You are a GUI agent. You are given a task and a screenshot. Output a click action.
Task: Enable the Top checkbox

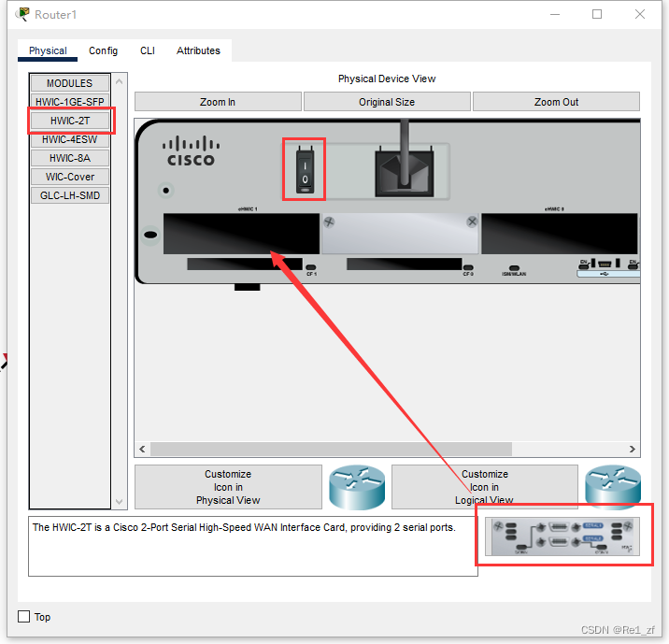[x=24, y=616]
